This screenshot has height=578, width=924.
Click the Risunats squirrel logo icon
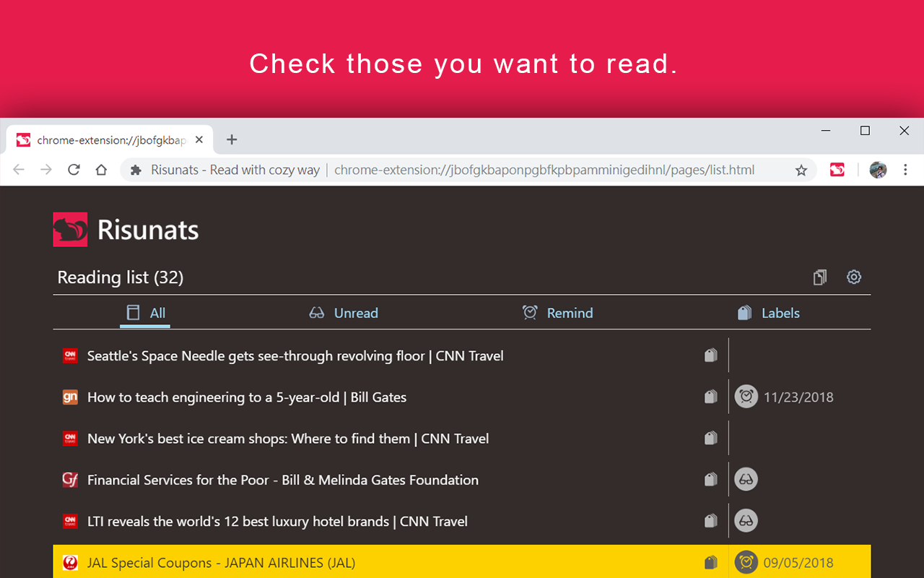[x=70, y=230]
